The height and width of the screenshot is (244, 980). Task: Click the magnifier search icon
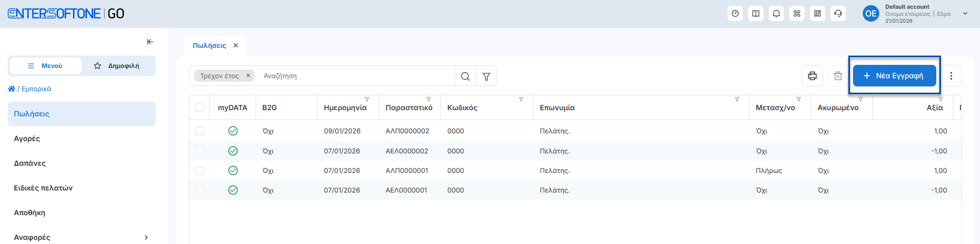click(x=465, y=76)
